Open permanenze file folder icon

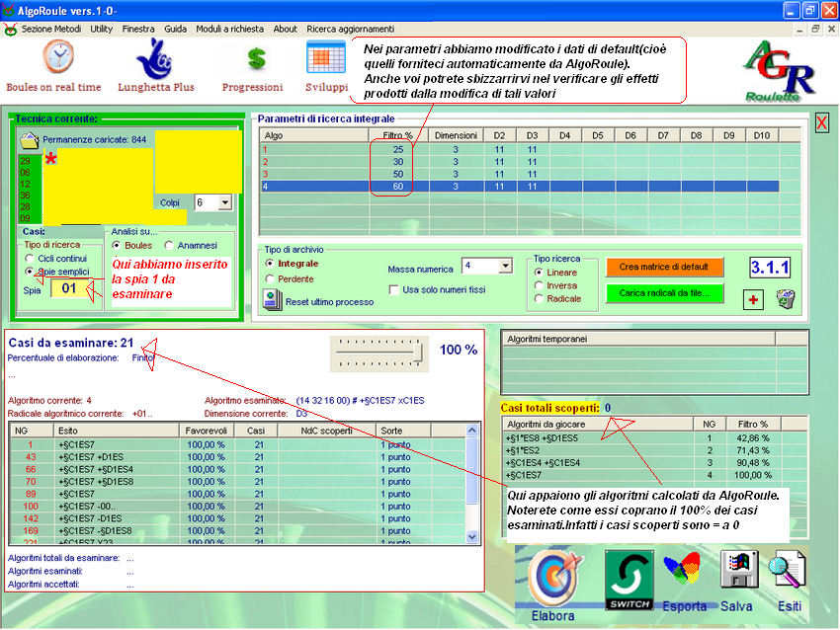[30, 140]
